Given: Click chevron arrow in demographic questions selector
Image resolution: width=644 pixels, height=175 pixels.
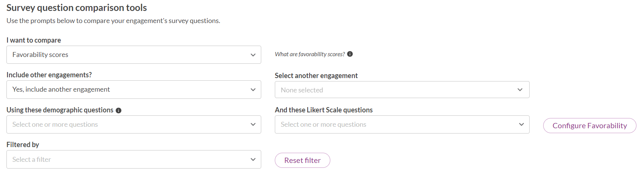Looking at the screenshot, I should 253,124.
